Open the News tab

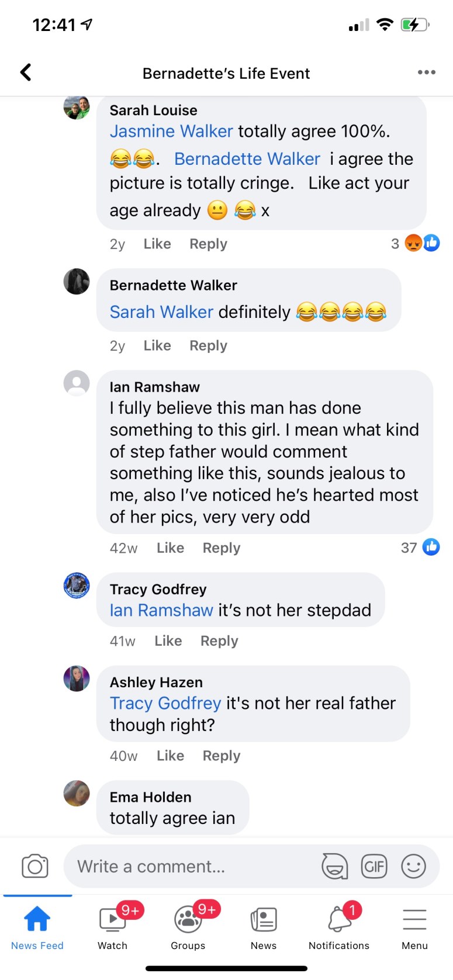point(264,927)
